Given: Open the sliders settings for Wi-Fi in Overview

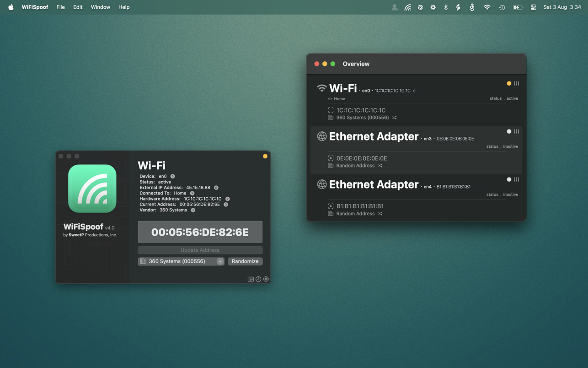Looking at the screenshot, I should point(517,84).
